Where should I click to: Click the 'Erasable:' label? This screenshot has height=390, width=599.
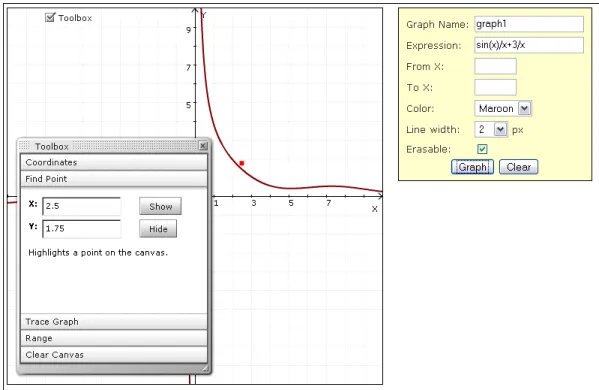[x=429, y=149]
